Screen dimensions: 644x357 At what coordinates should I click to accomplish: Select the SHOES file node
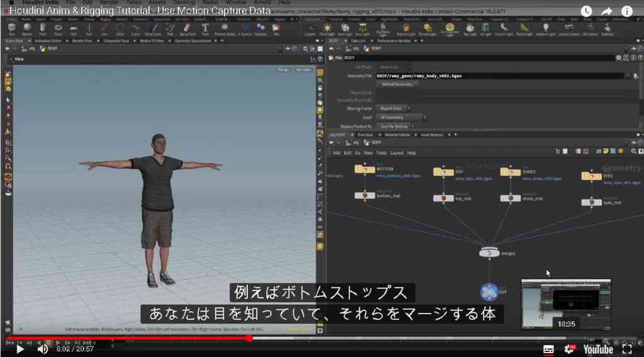coord(511,172)
